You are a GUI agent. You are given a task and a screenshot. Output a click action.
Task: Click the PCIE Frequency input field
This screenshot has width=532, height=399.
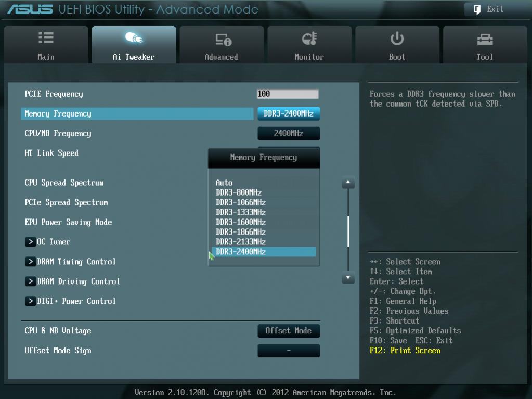tap(288, 94)
